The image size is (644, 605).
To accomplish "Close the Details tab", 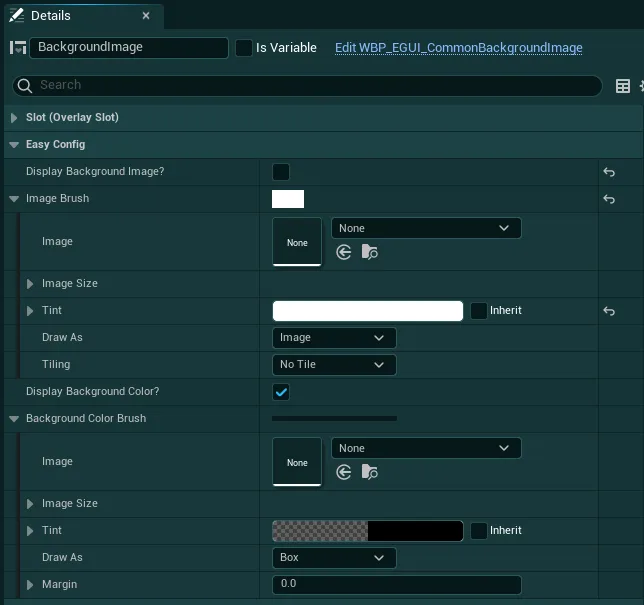I will (x=146, y=16).
